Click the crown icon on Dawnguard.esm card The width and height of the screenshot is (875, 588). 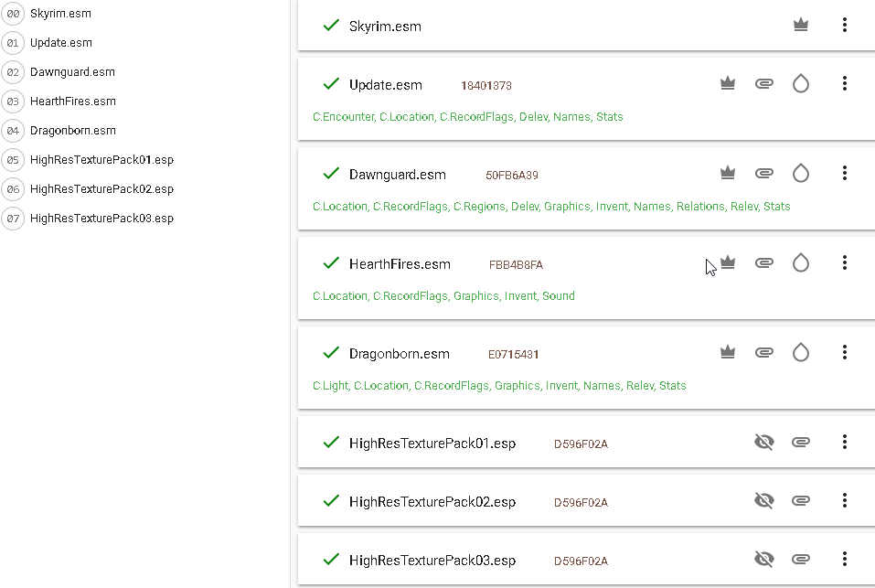click(x=728, y=173)
